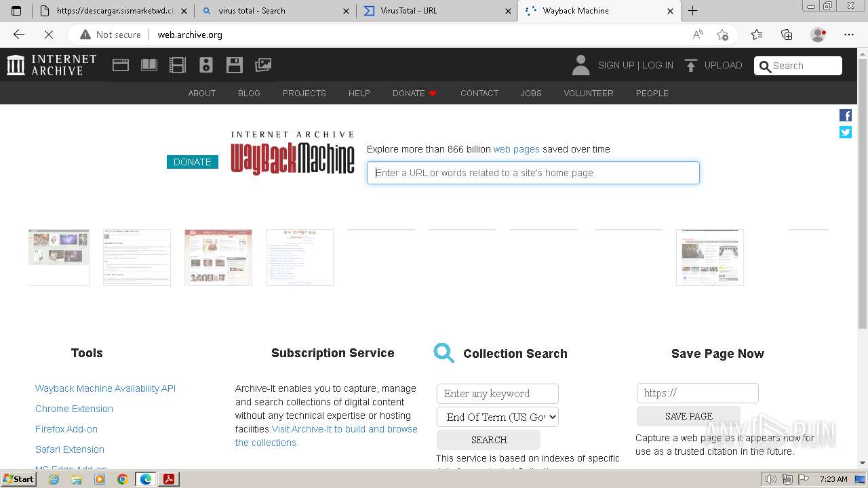Screen dimensions: 868x488
Task: Open the Texts (book) icon
Action: pyautogui.click(x=149, y=65)
